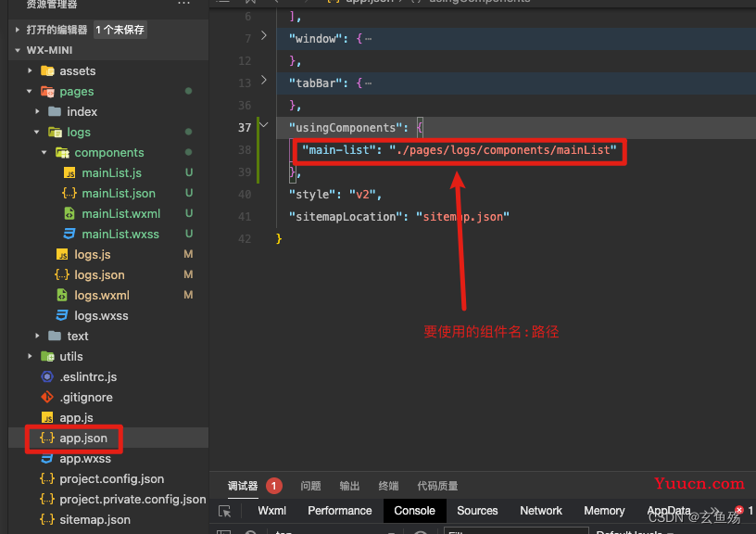Collapse the pages folder
Viewport: 756px width, 534px height.
tap(30, 91)
